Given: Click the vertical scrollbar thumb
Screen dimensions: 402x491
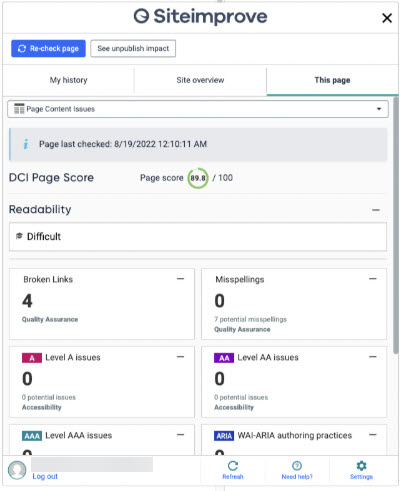Looking at the screenshot, I should 396,225.
